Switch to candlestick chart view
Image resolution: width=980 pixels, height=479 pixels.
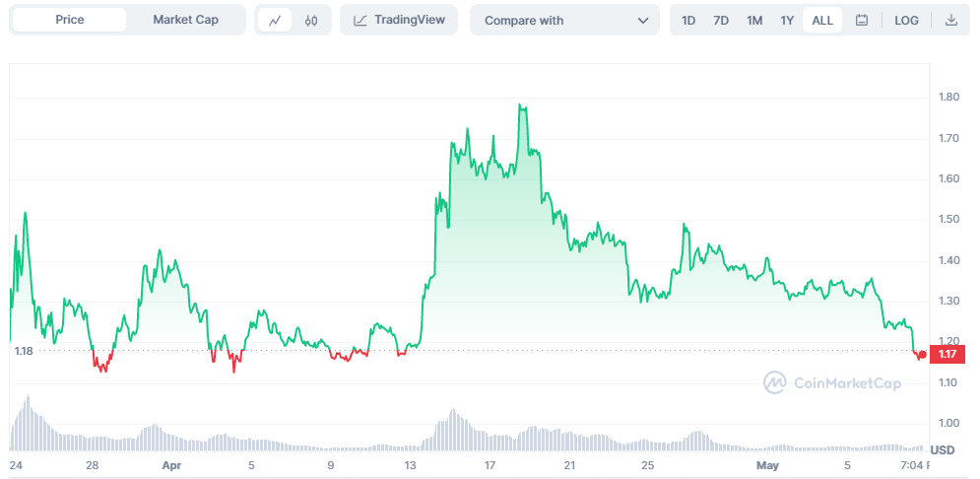pyautogui.click(x=311, y=20)
